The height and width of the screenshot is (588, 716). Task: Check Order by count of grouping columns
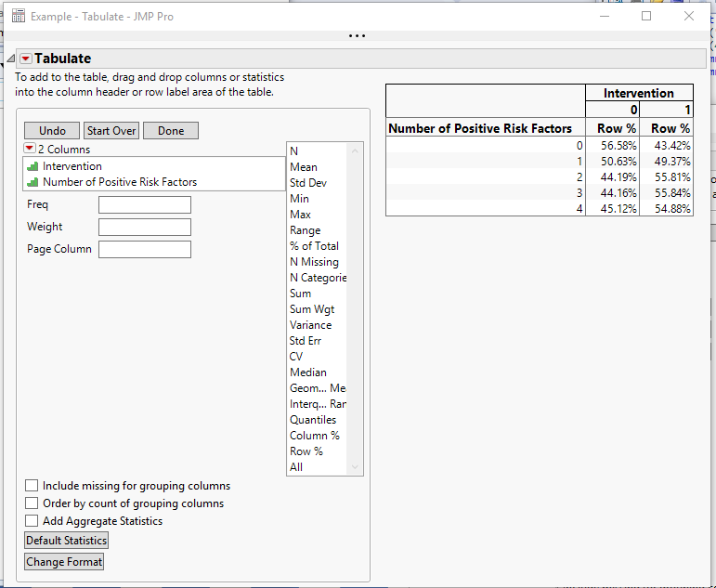[32, 503]
